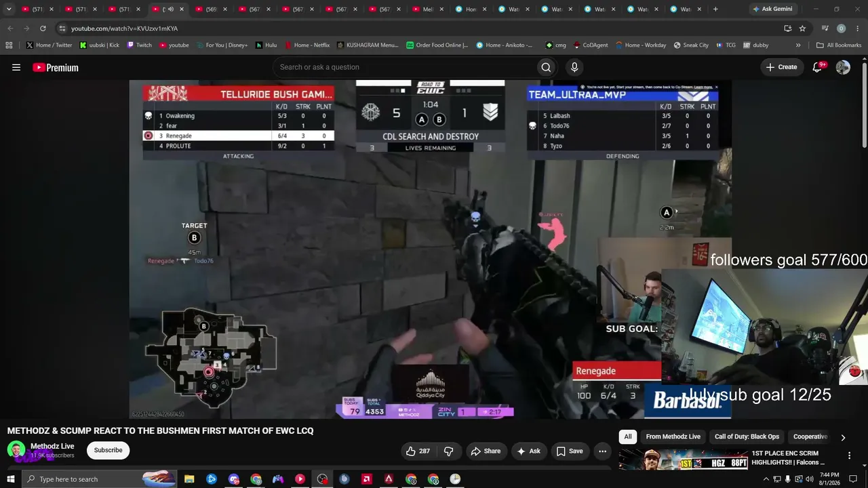The height and width of the screenshot is (488, 868).
Task: View site information for youtube.com
Action: (x=62, y=28)
